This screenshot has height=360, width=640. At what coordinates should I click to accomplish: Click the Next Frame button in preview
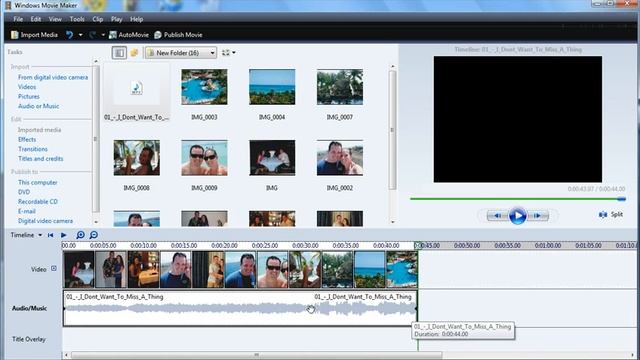point(537,216)
